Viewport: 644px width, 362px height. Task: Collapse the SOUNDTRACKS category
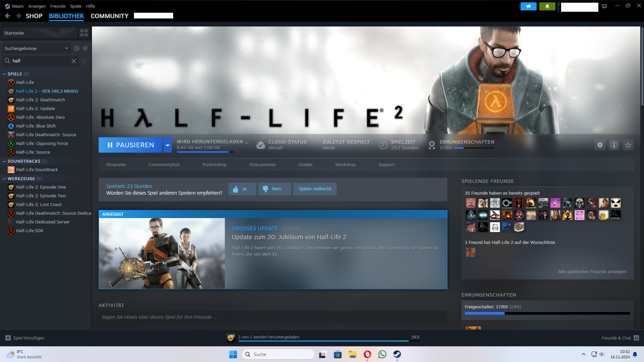[4, 161]
